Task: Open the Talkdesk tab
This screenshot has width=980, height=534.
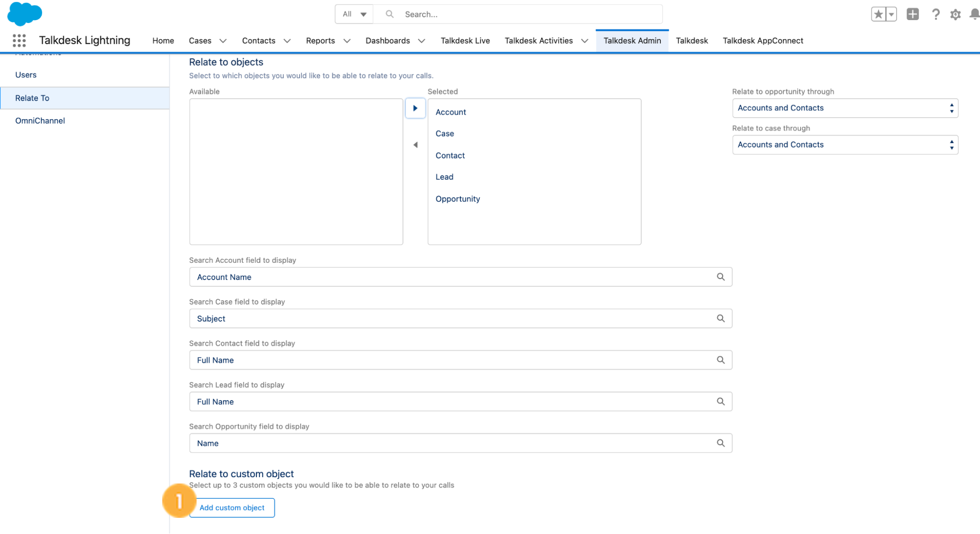Action: pyautogui.click(x=692, y=41)
